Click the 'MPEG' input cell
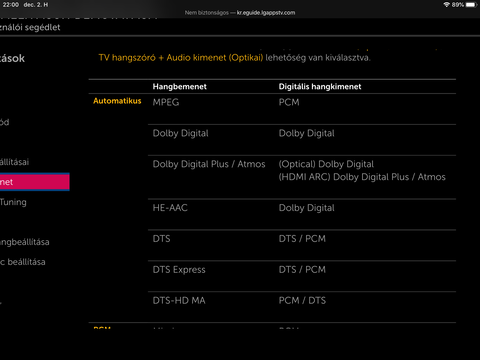Viewport: 480px width, 360px height. click(x=166, y=102)
